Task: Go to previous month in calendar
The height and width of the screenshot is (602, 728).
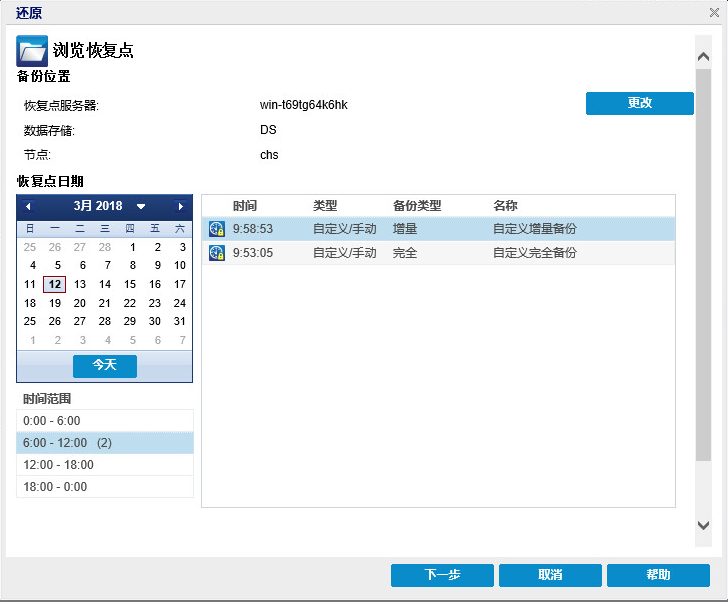Action: coord(28,206)
